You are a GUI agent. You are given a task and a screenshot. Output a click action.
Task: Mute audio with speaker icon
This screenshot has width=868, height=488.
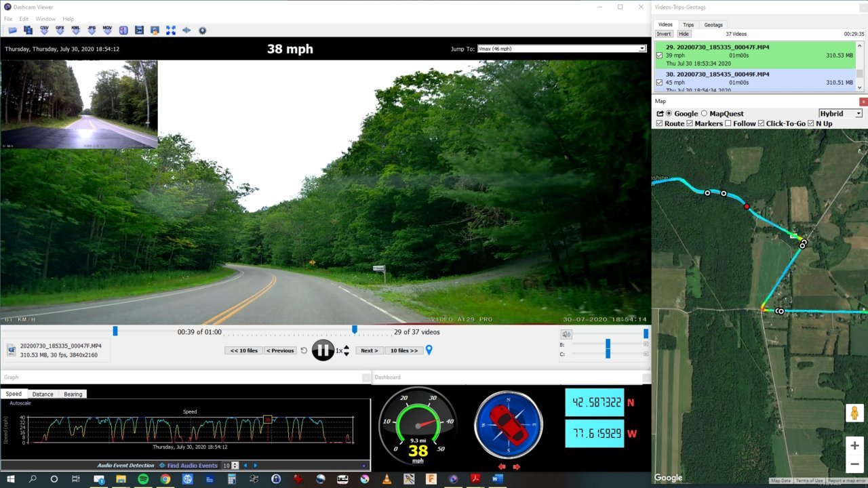coord(566,334)
